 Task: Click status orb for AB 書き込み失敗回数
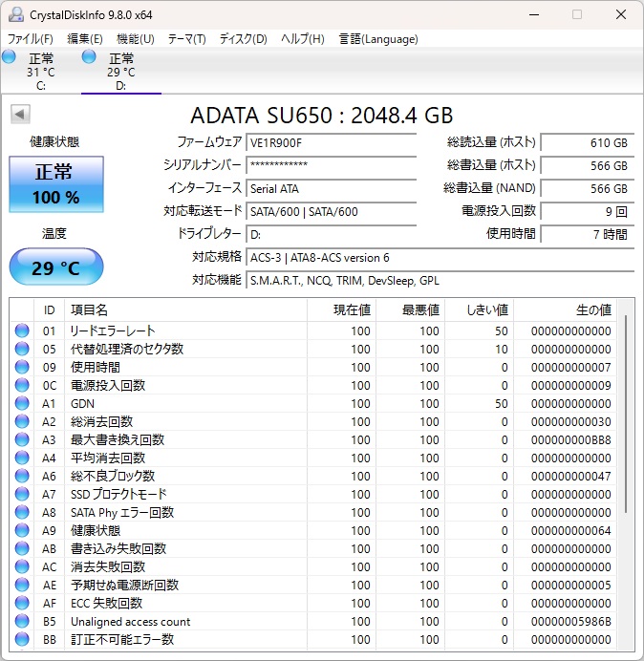point(22,548)
